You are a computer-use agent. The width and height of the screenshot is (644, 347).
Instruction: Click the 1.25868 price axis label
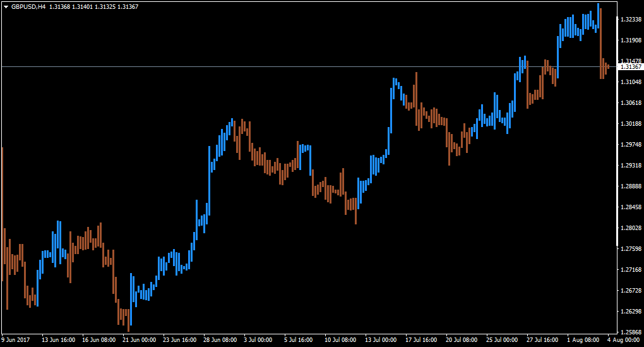tap(631, 332)
